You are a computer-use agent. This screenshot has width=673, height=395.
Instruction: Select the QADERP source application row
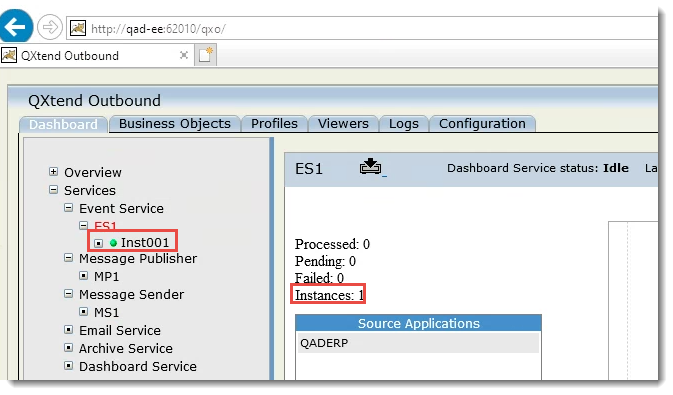click(418, 343)
